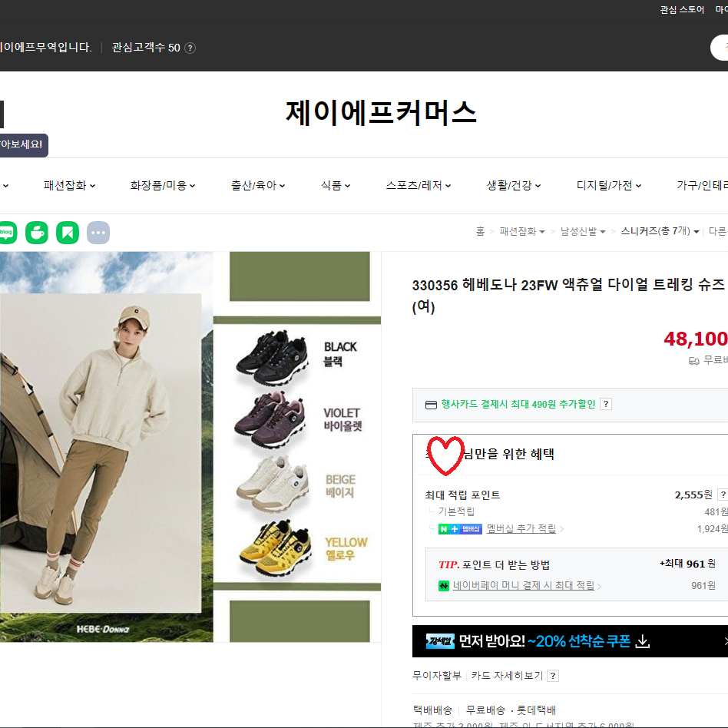Open the 패션잡화 category menu
Image resolution: width=728 pixels, height=728 pixels.
69,186
